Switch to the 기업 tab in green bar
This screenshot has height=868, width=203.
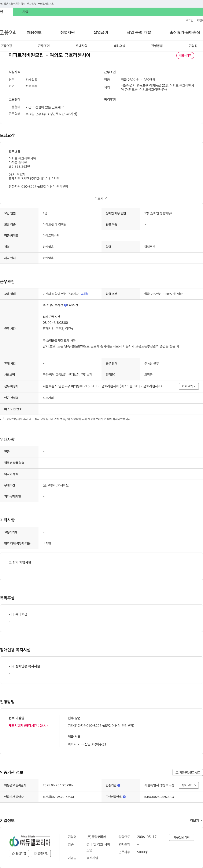tap(25, 12)
